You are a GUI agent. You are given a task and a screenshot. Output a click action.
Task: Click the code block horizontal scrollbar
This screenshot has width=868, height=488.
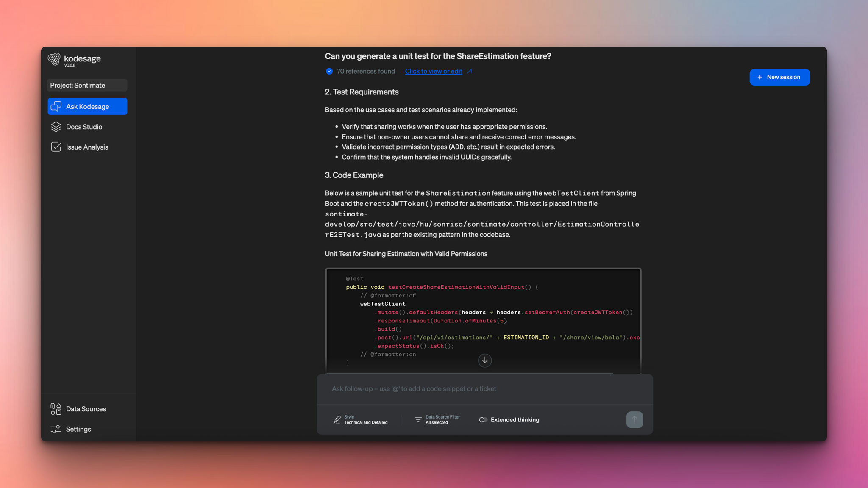click(470, 373)
